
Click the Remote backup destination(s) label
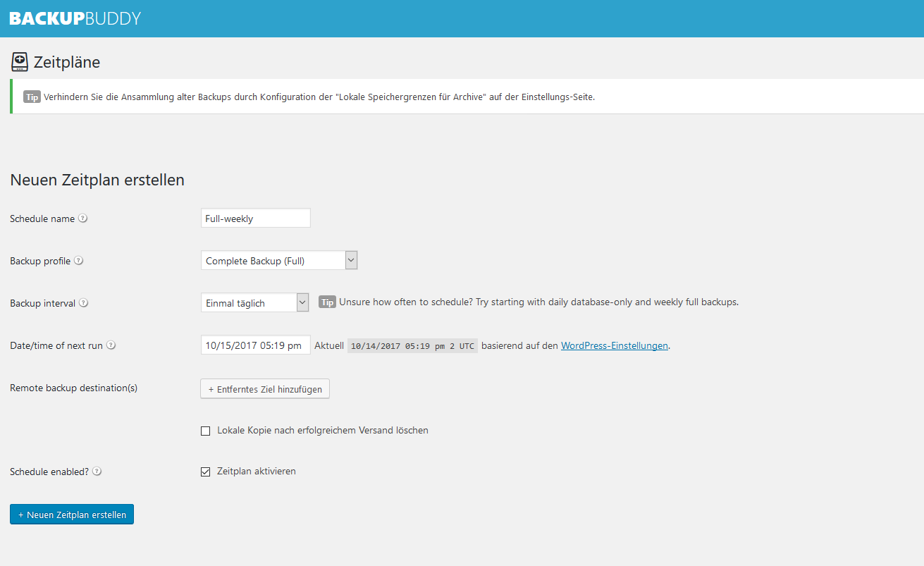coord(73,388)
